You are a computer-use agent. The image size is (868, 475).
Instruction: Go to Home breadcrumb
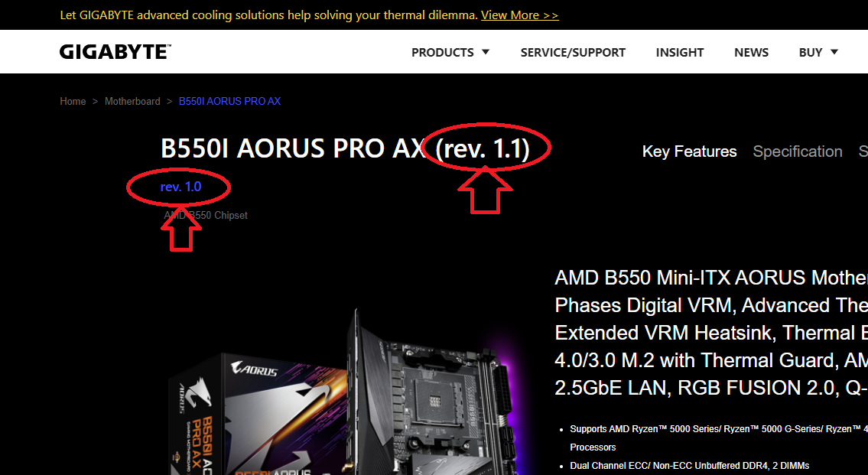click(x=73, y=101)
